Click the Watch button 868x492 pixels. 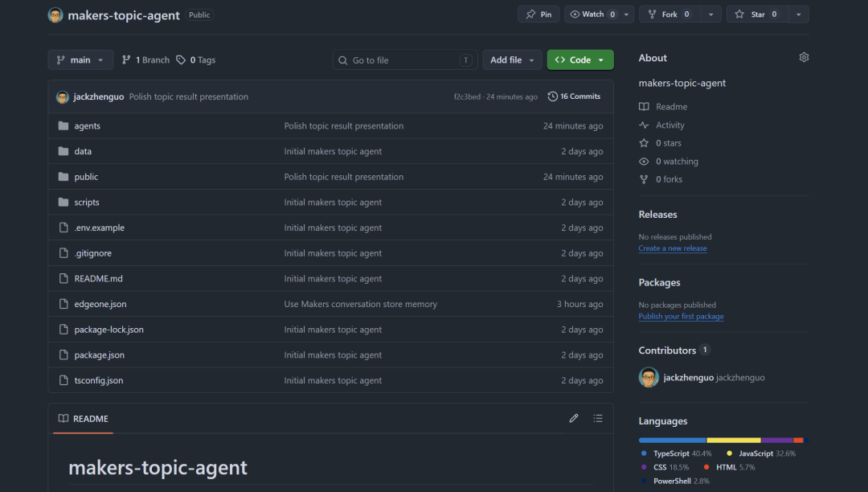coord(592,14)
